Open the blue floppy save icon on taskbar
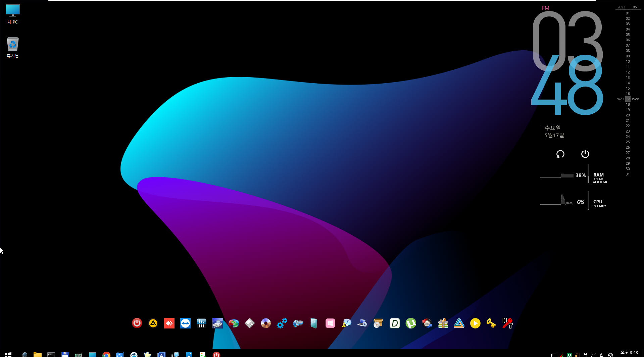Image resolution: width=644 pixels, height=357 pixels. click(x=65, y=354)
